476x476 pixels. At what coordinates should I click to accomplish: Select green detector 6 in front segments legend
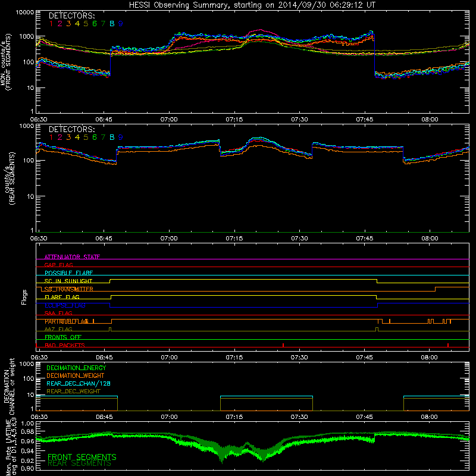point(95,24)
